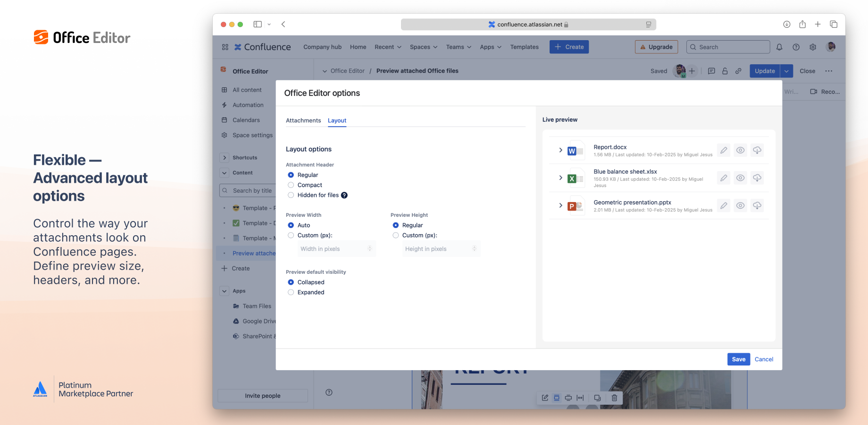The width and height of the screenshot is (868, 425).
Task: Edit Blue balance sheet.xlsx with pencil icon
Action: (724, 178)
